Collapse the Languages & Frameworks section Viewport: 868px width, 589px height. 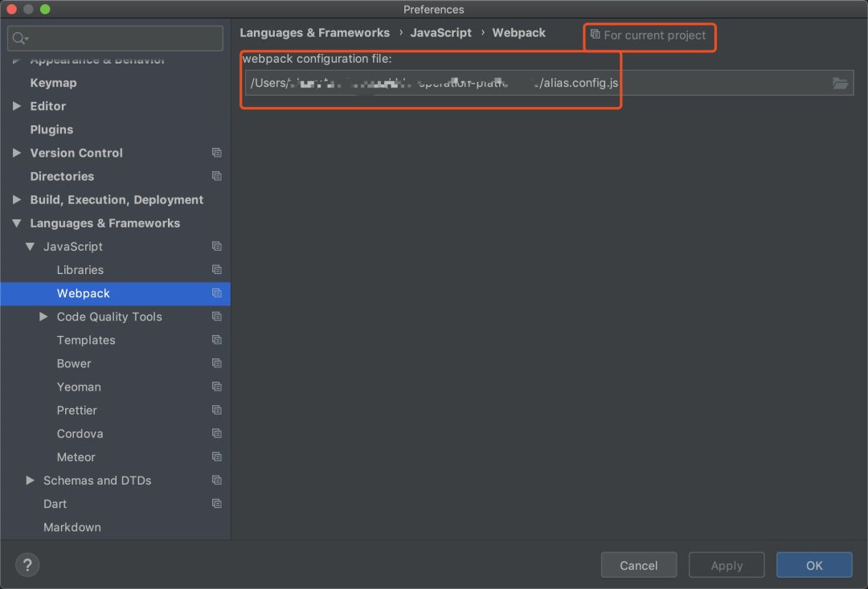click(17, 223)
